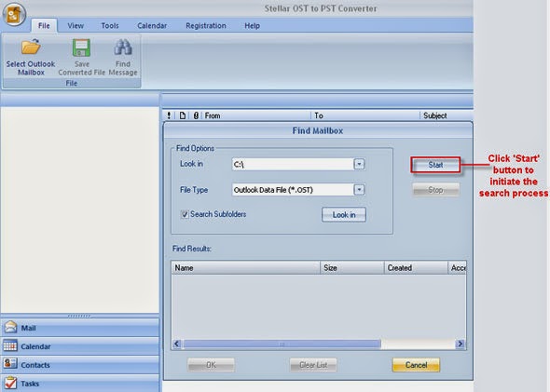Image resolution: width=550 pixels, height=392 pixels.
Task: Open Find Message binoculars icon
Action: (123, 47)
